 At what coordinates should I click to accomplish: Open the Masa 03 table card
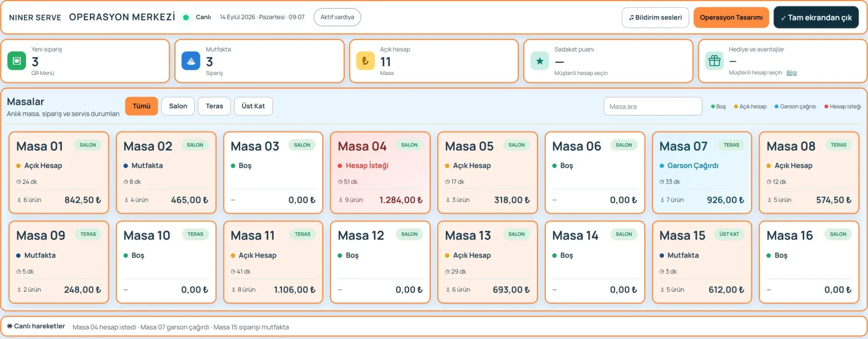[273, 172]
